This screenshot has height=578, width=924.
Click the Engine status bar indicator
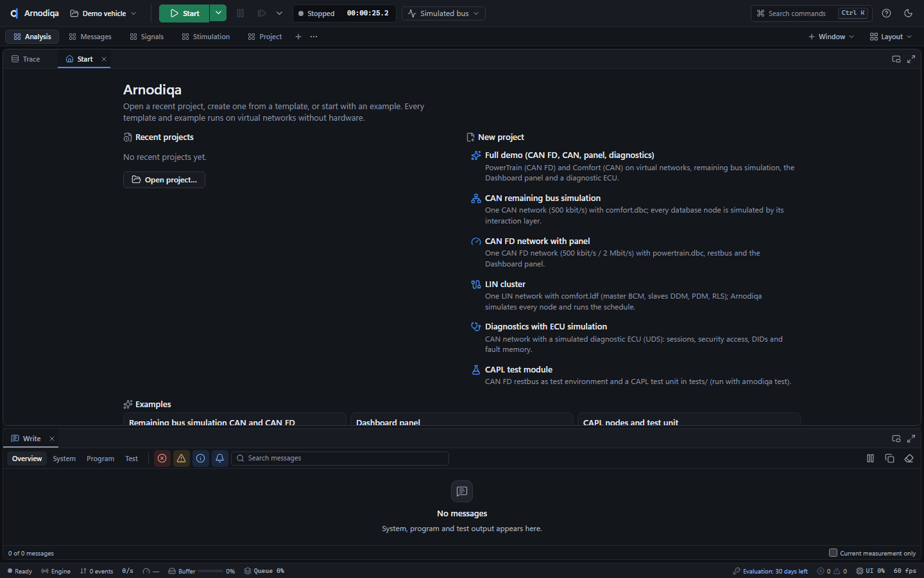56,571
